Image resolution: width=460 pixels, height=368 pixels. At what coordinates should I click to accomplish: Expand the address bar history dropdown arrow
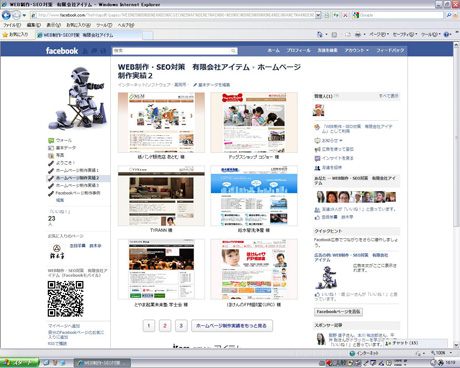[x=318, y=15]
